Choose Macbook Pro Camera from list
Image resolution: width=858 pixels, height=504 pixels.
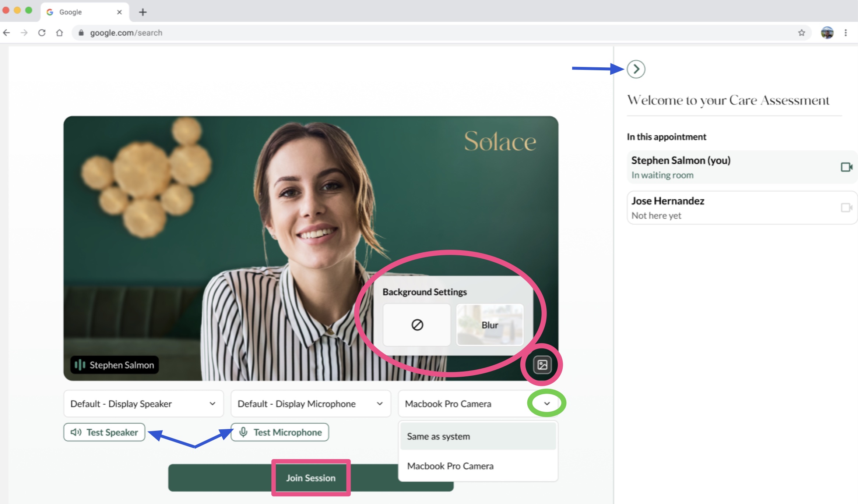click(x=478, y=466)
